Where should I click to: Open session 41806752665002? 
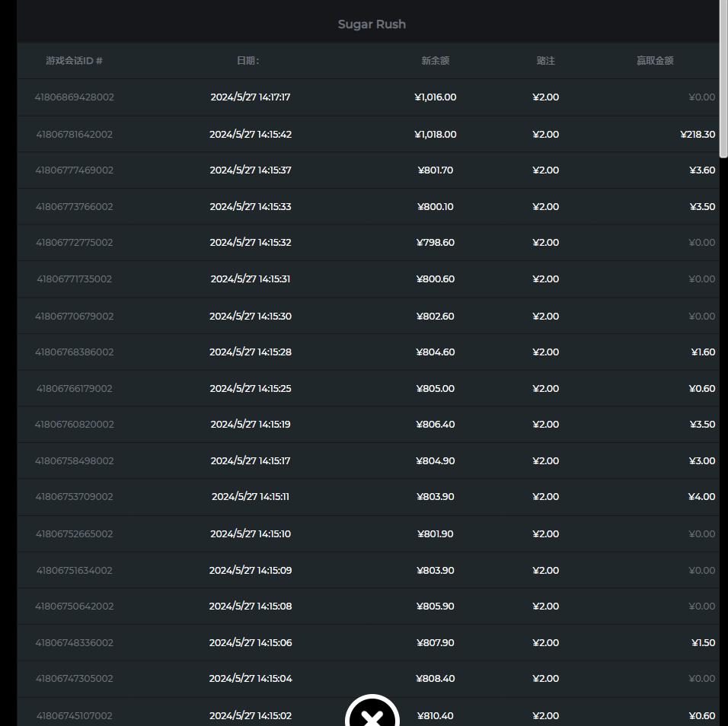75,534
